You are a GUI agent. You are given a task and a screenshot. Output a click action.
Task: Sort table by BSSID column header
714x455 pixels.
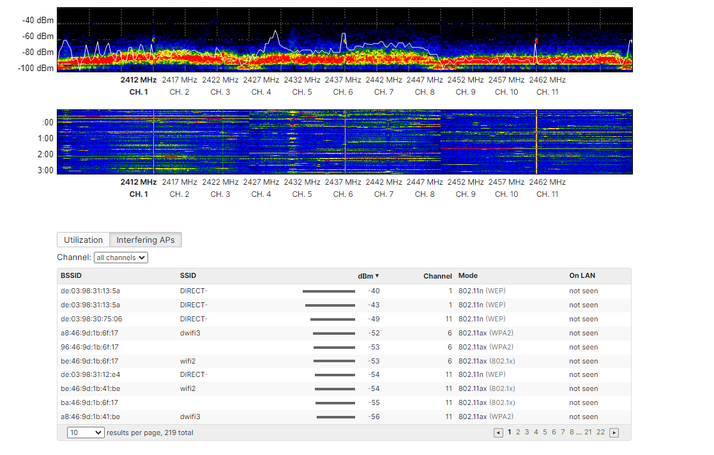tap(72, 275)
